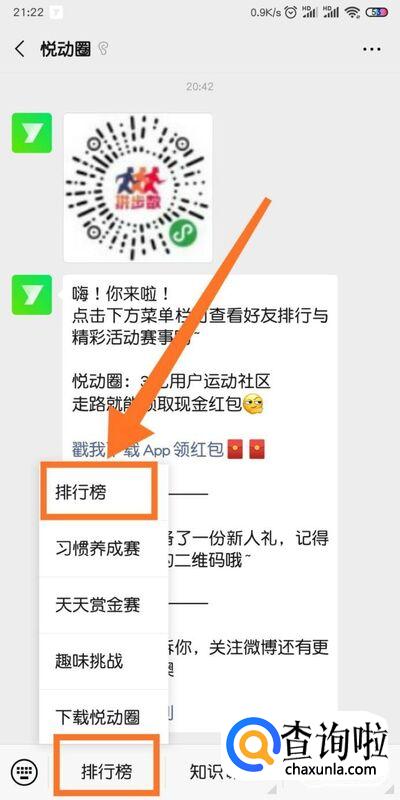Tap the 悦动圈 chat title
This screenshot has width=400, height=800.
pyautogui.click(x=65, y=49)
